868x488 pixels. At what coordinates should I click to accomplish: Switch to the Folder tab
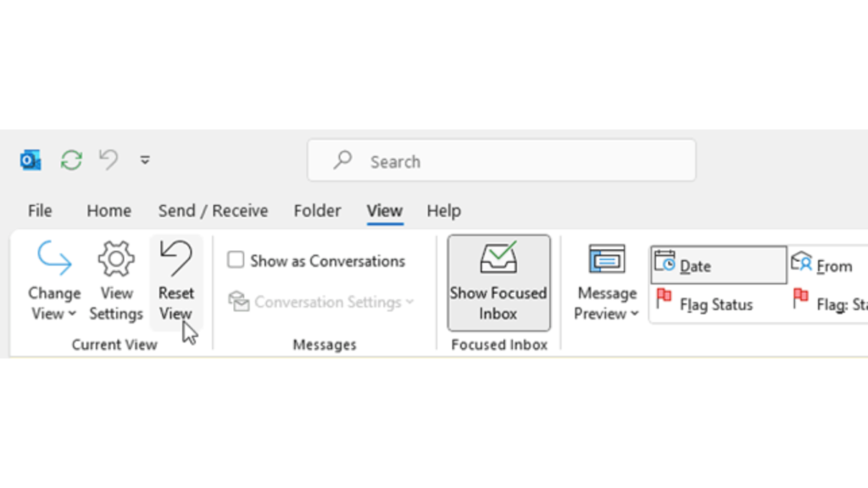(x=317, y=211)
